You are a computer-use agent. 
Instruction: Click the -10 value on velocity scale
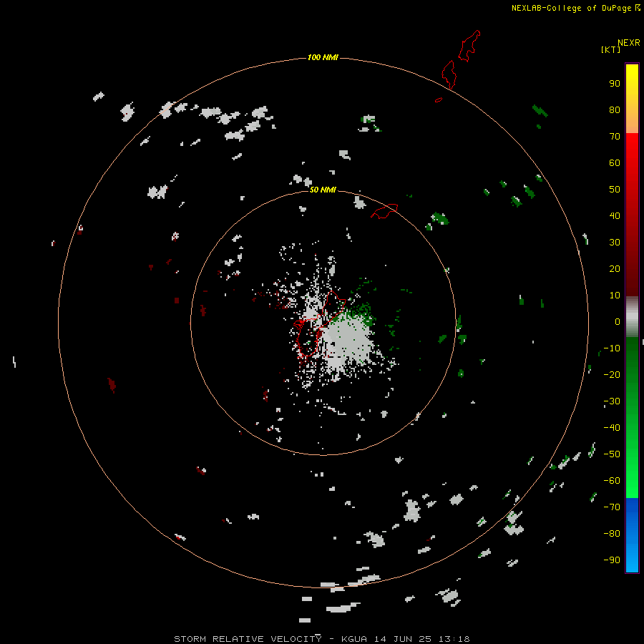tap(612, 348)
